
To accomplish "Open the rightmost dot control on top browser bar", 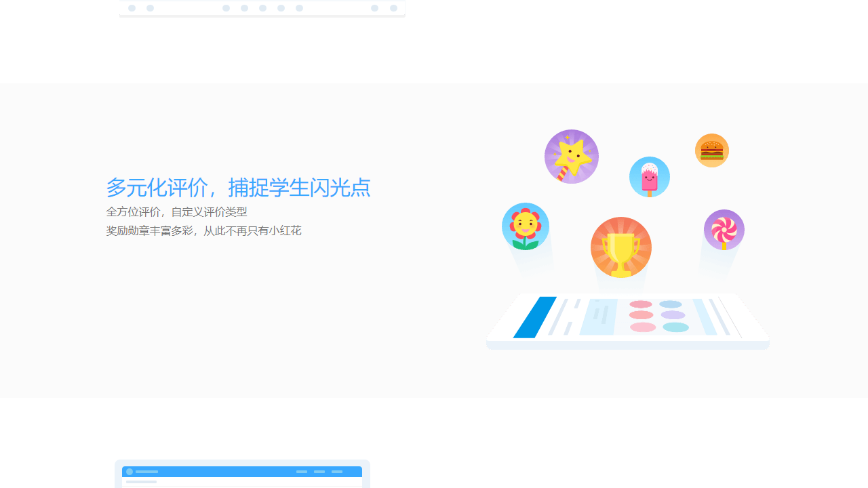I will pyautogui.click(x=393, y=8).
